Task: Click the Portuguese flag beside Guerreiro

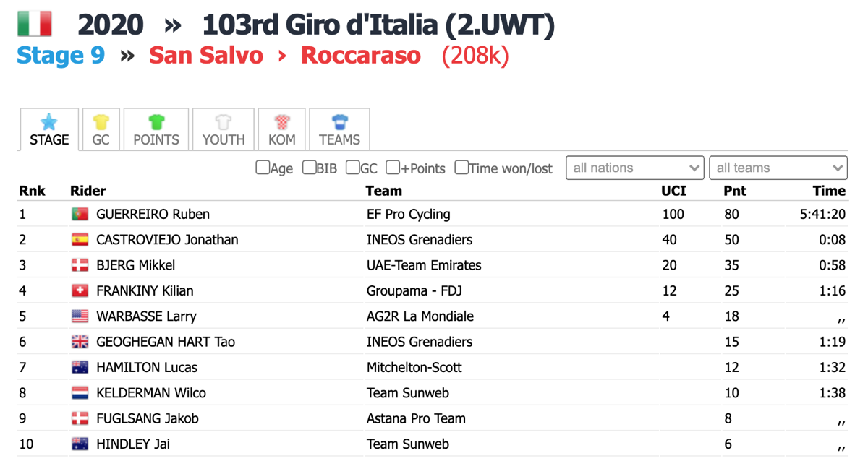Action: [x=80, y=214]
